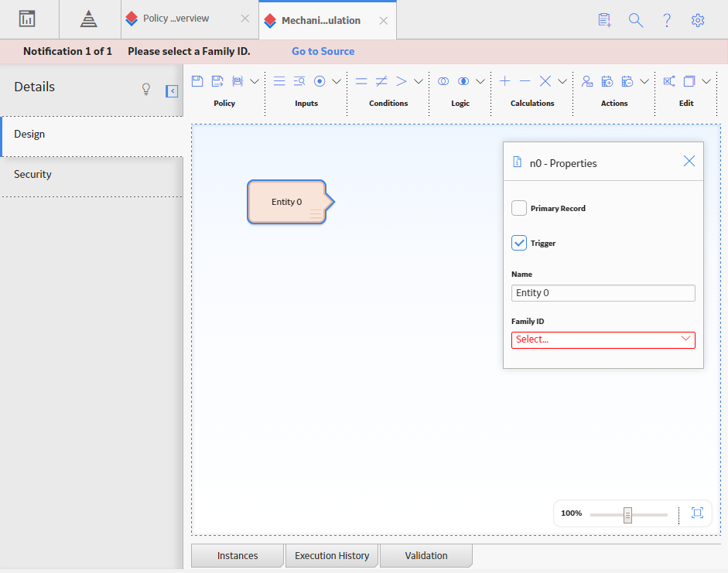The image size is (728, 573).
Task: Click the person-with-envelope action icon
Action: click(x=587, y=81)
